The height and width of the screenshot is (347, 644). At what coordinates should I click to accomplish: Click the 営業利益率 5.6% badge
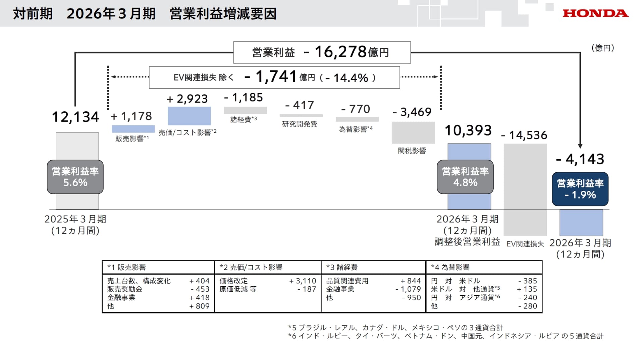75,177
